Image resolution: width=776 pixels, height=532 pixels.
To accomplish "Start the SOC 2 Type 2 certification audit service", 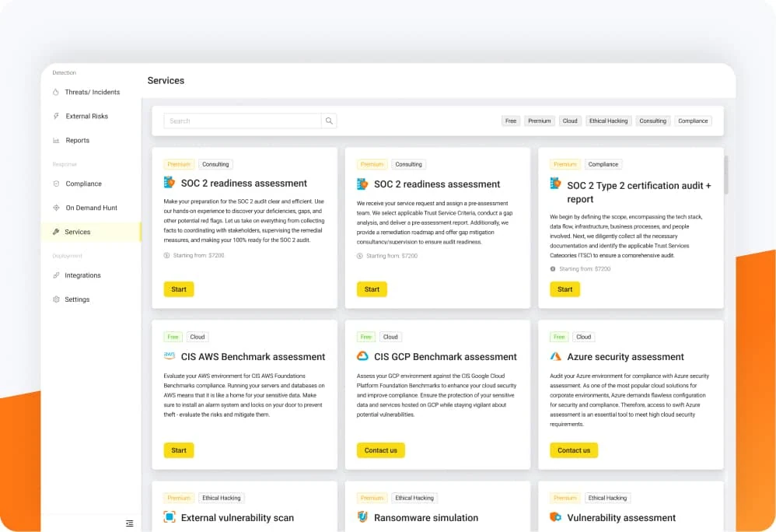I will (x=565, y=289).
